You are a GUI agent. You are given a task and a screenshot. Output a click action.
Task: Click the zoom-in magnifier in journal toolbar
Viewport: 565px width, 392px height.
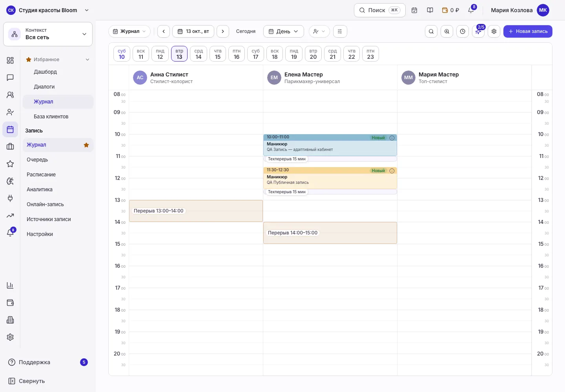coord(447,31)
